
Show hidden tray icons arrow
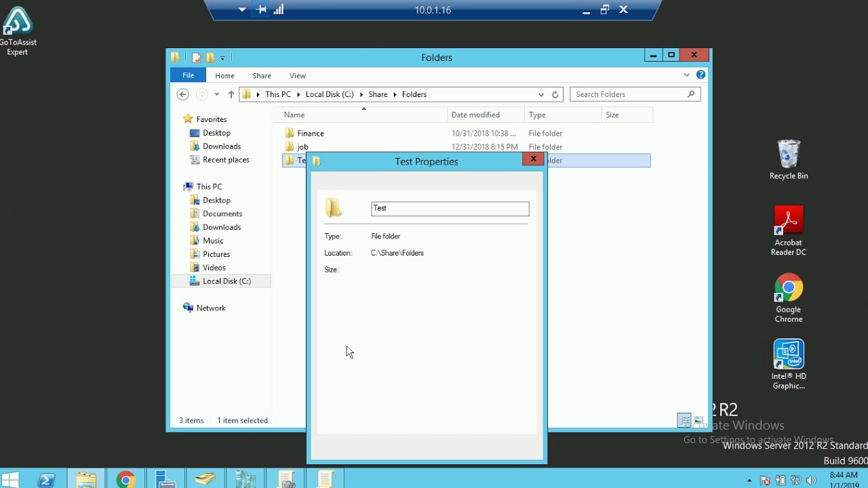[749, 481]
